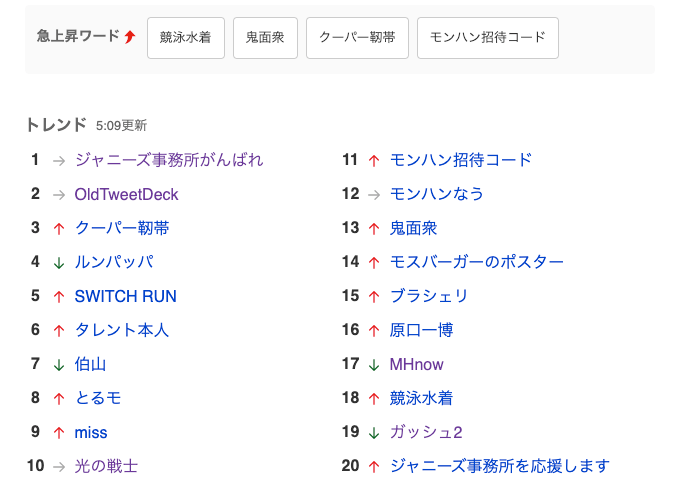The image size is (675, 482).
Task: Click the up arrow at rank 11
Action: click(374, 161)
